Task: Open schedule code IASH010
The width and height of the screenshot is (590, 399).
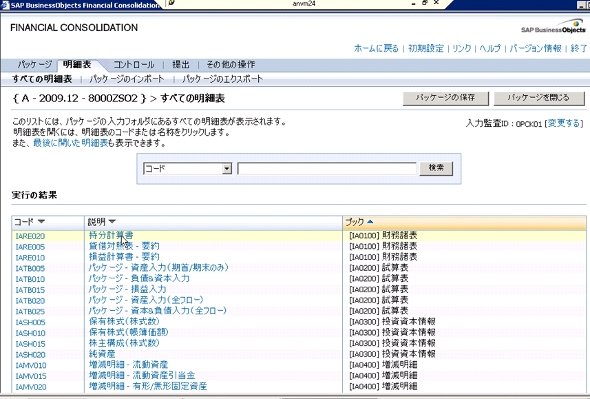Action: 30,333
